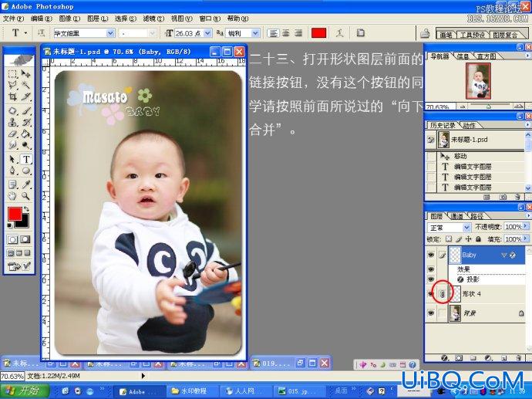532x399 pixels.
Task: Create new layer set folder icon
Action: coord(473,358)
